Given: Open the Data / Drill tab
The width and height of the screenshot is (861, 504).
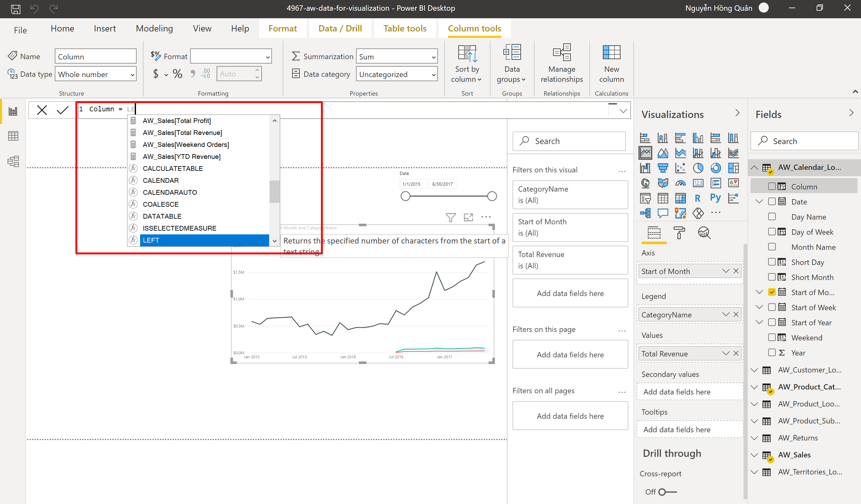Looking at the screenshot, I should [x=340, y=28].
